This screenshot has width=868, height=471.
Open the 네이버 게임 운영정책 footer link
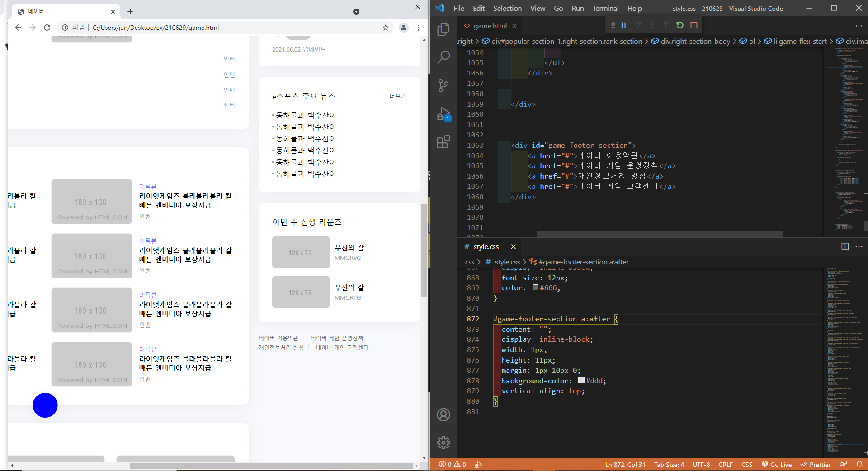click(337, 338)
